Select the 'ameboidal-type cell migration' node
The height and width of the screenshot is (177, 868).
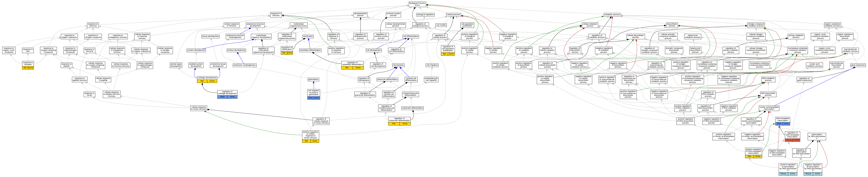(431, 79)
